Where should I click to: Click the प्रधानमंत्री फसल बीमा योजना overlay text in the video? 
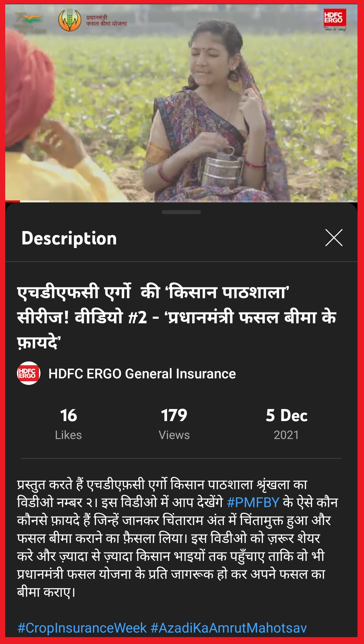[x=106, y=21]
